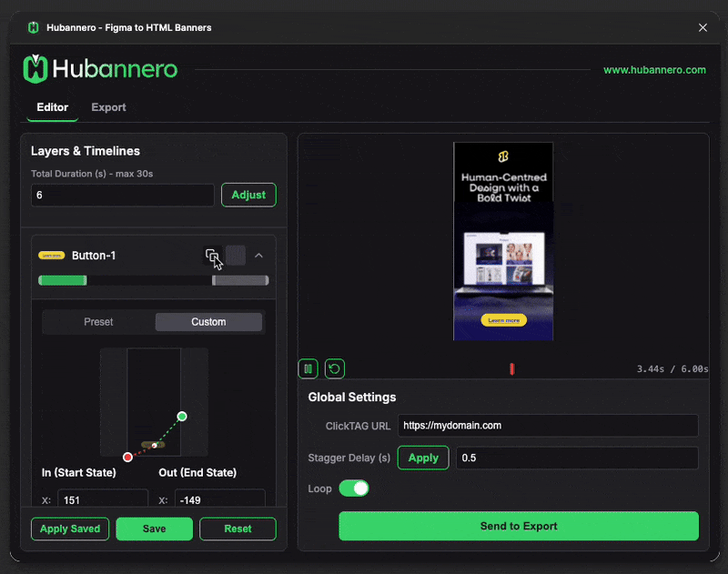Click the gray square button beside the Button-1 copy icon

[x=236, y=256]
